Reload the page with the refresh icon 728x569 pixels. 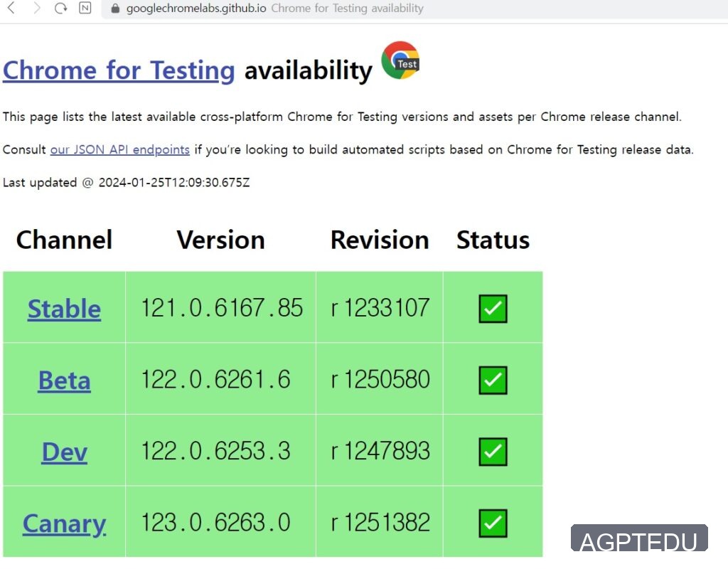[x=61, y=8]
